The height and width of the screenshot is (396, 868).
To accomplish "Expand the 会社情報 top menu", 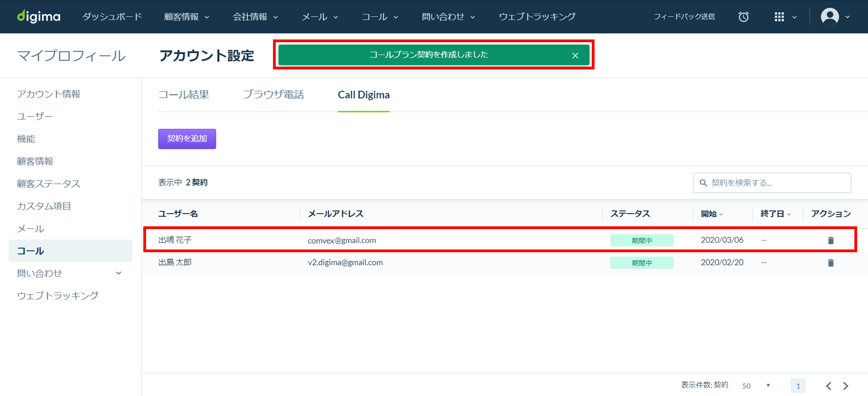I will click(x=255, y=17).
